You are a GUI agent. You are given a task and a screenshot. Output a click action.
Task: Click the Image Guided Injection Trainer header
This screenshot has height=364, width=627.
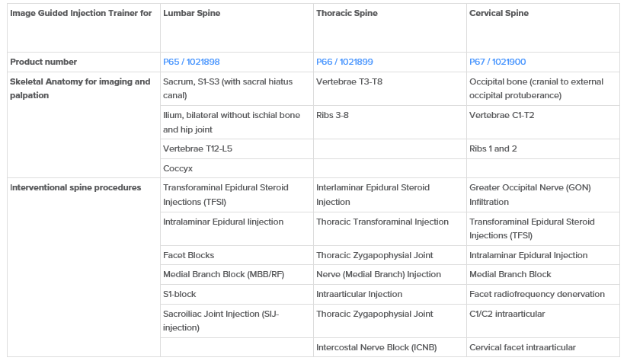coord(81,13)
